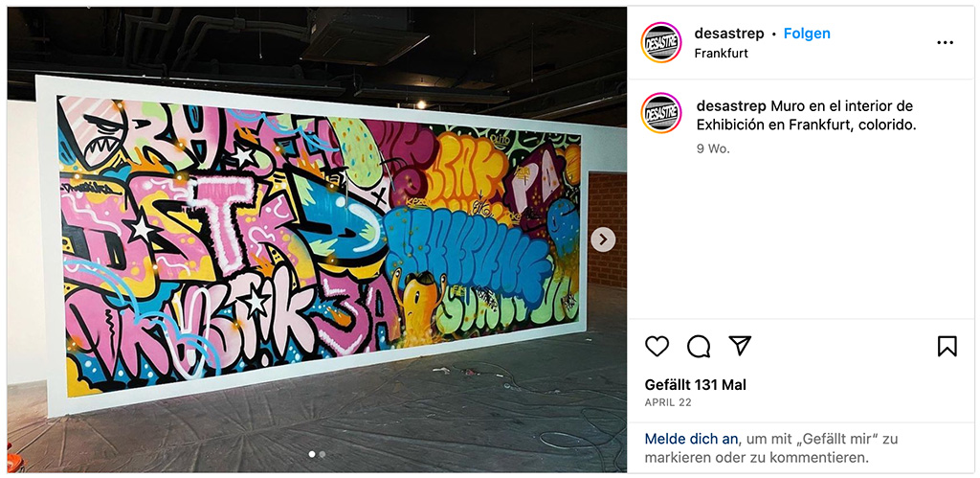Like the post with the heart icon
Image resolution: width=980 pixels, height=478 pixels.
point(657,346)
